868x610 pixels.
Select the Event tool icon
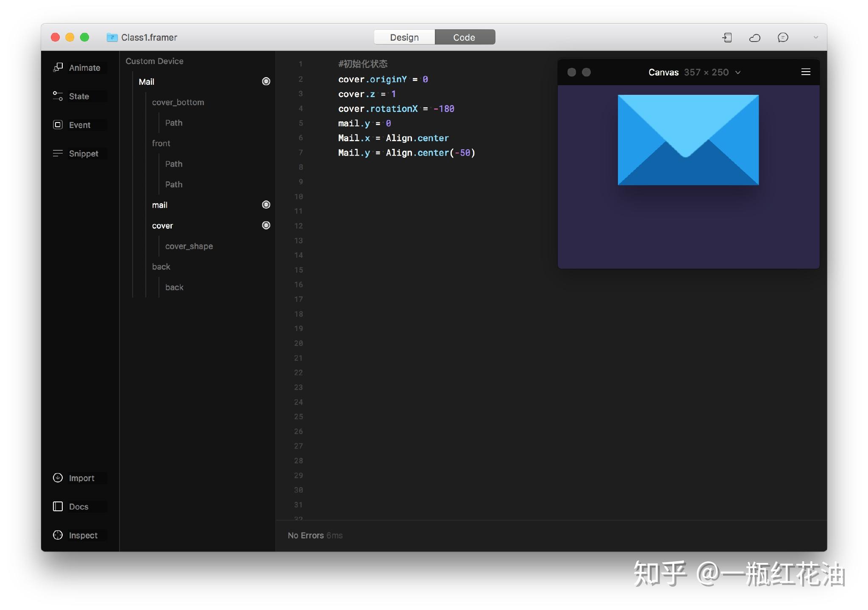[x=58, y=125]
